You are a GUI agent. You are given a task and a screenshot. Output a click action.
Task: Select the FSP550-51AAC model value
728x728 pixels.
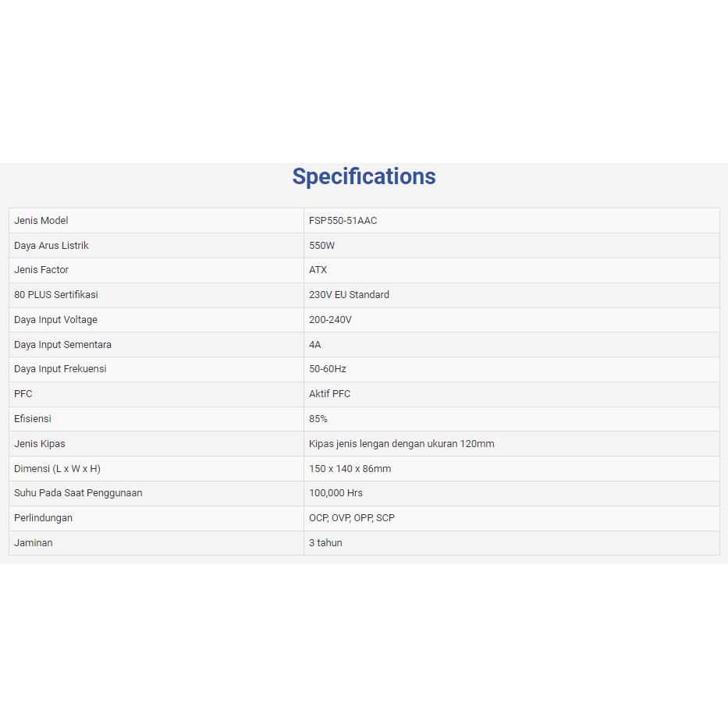coord(343,221)
